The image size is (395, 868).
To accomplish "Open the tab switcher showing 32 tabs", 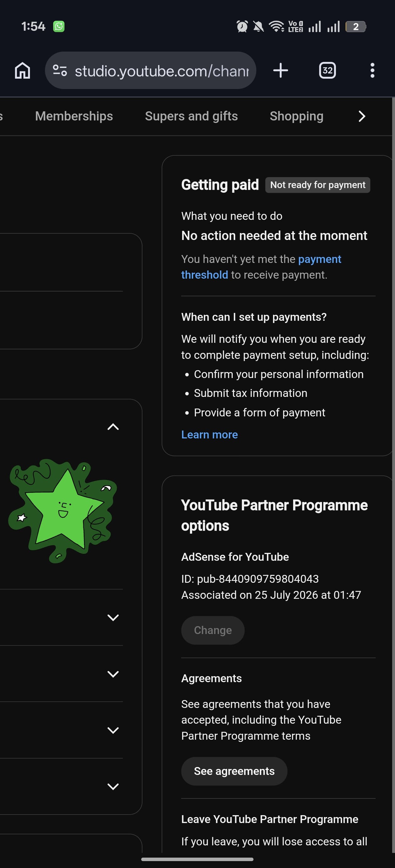I will [327, 70].
